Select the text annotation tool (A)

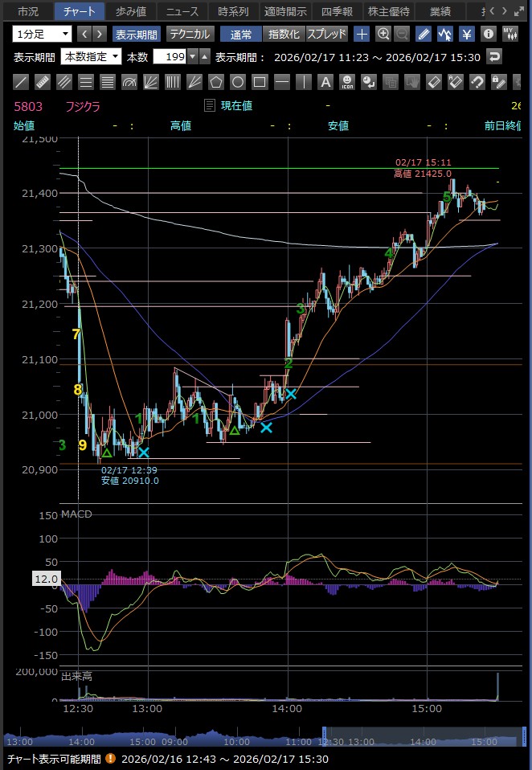click(x=325, y=82)
